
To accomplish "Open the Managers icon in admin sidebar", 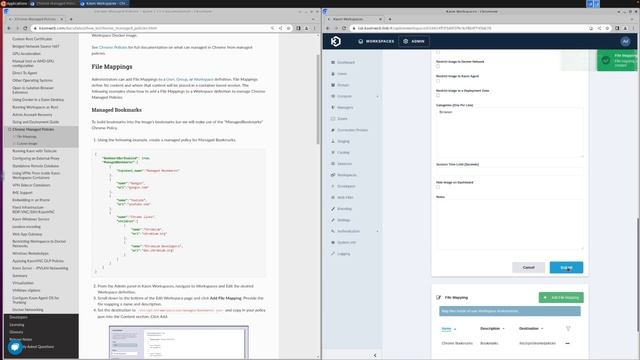I will (333, 107).
